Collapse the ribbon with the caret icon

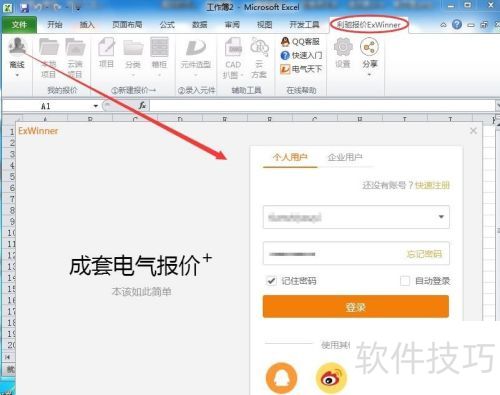443,25
